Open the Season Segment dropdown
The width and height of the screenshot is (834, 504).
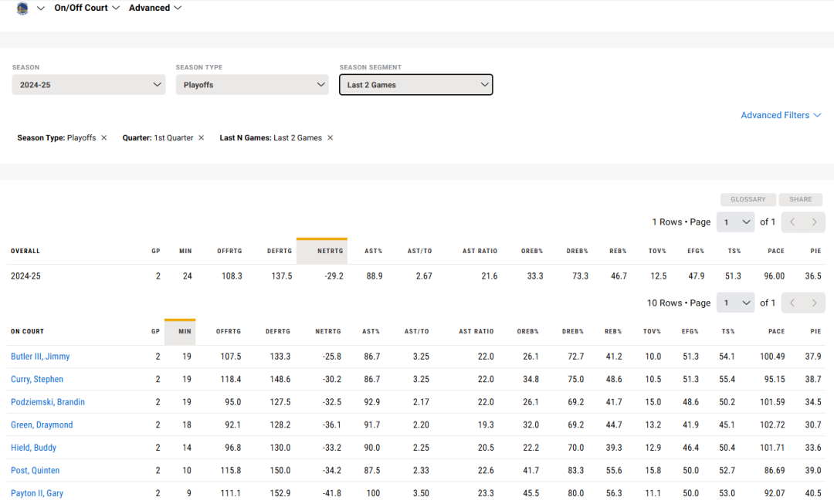(416, 85)
